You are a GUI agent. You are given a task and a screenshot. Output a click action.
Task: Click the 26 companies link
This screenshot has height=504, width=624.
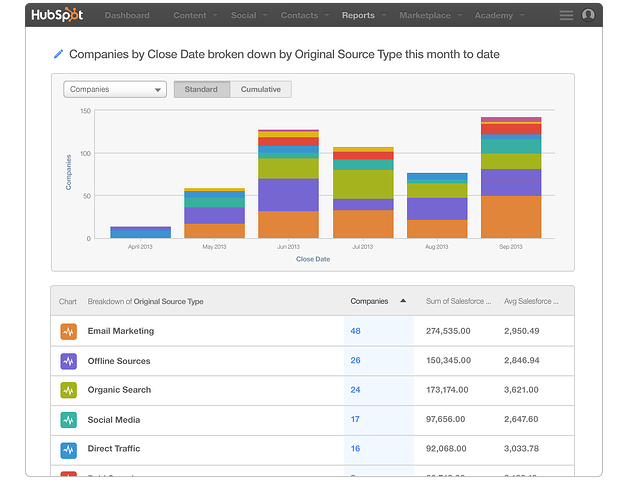pyautogui.click(x=355, y=361)
